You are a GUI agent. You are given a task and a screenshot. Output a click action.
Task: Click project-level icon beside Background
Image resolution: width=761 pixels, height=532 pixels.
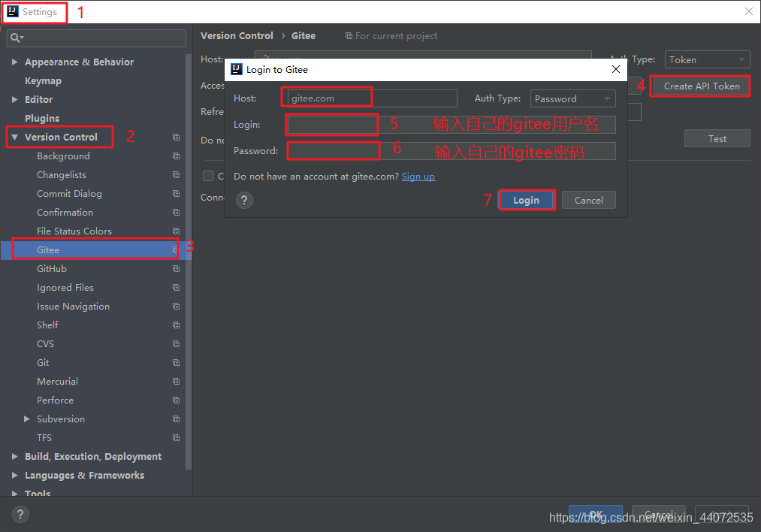[177, 156]
